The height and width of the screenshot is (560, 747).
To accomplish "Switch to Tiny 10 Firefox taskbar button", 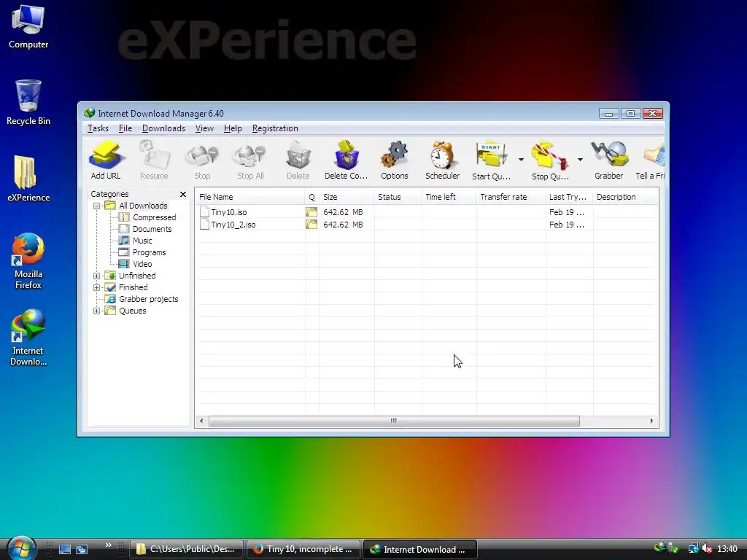I will click(x=303, y=549).
